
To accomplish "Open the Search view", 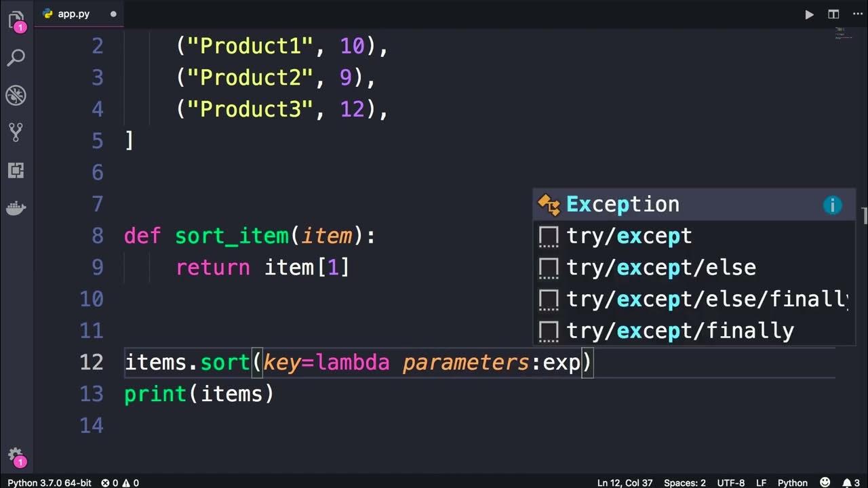I will click(16, 58).
